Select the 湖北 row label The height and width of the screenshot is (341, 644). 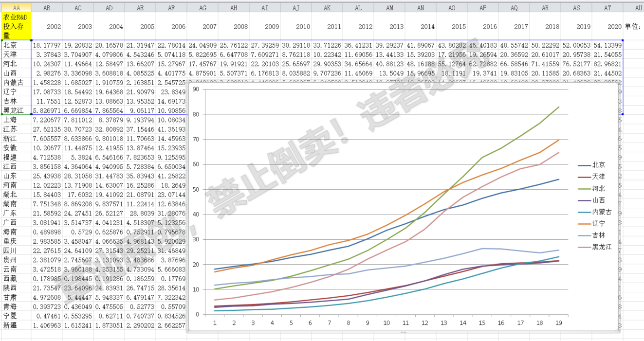pos(16,194)
